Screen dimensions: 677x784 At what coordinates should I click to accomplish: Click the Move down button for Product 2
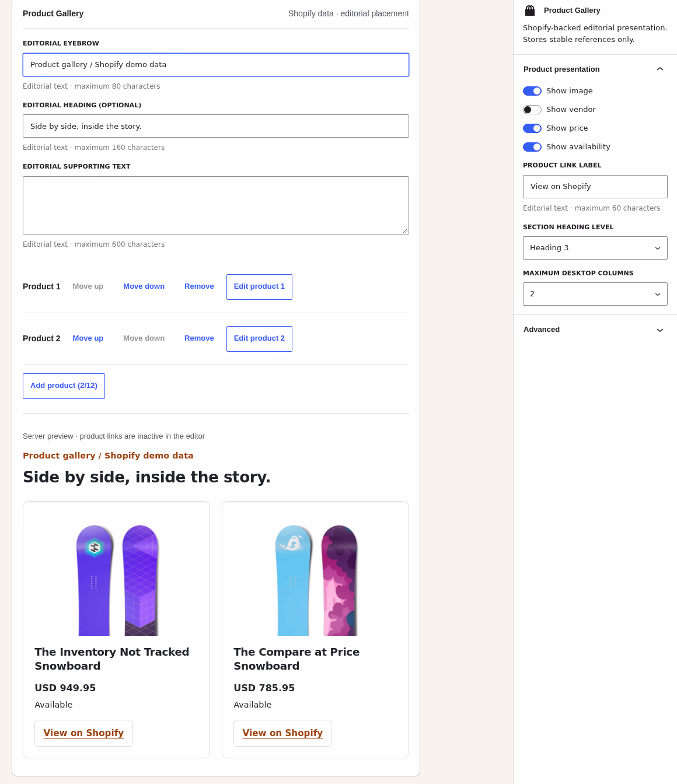click(144, 338)
